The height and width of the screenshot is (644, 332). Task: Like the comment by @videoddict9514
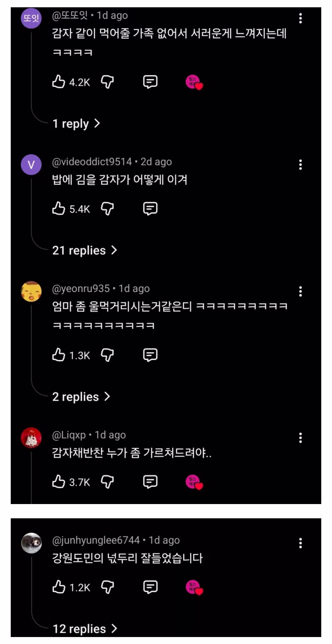[x=59, y=209]
